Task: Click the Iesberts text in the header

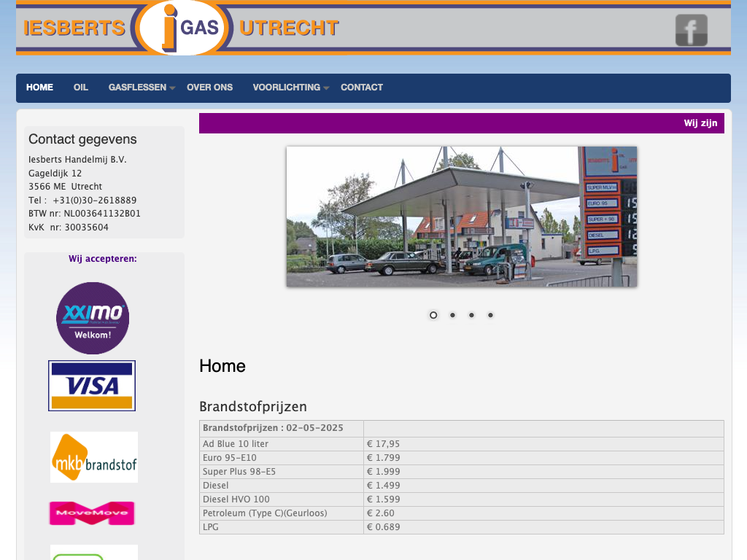Action: click(74, 28)
